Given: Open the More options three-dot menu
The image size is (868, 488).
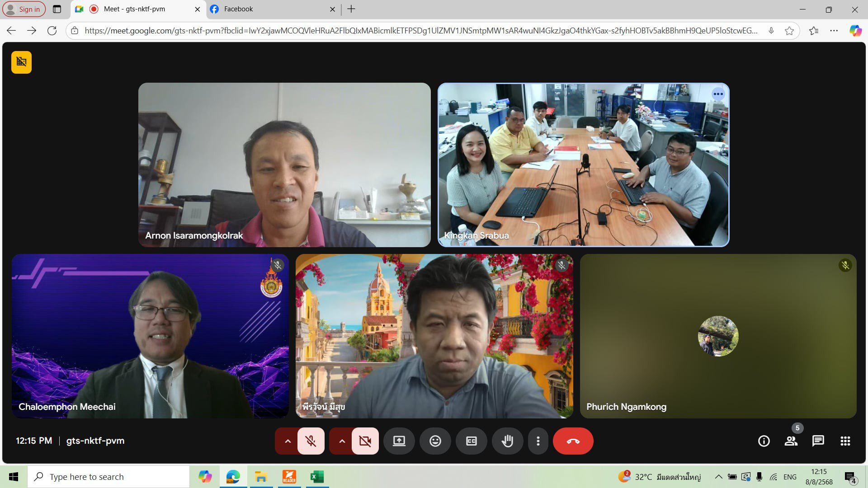Looking at the screenshot, I should (538, 441).
